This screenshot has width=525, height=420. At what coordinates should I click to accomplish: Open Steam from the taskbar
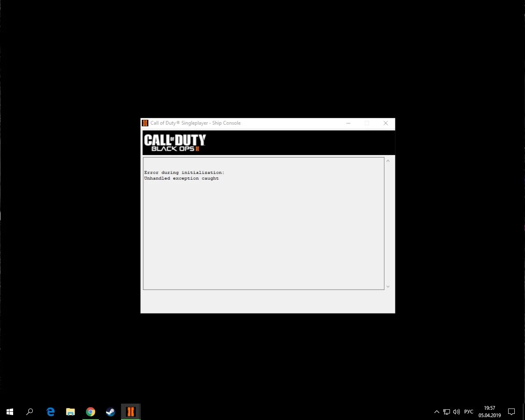pyautogui.click(x=110, y=412)
